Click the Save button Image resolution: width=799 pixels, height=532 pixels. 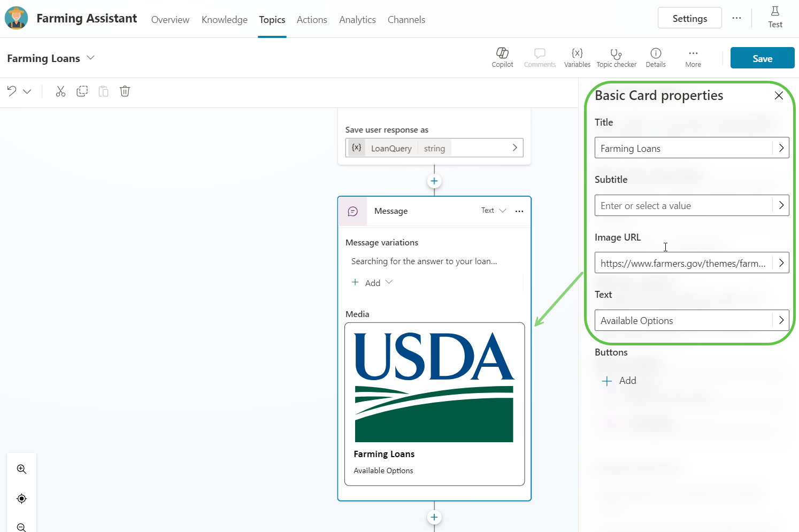(x=762, y=58)
